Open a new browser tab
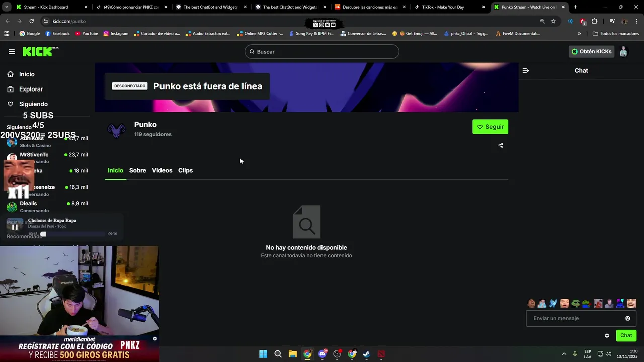The width and height of the screenshot is (644, 362). (575, 7)
